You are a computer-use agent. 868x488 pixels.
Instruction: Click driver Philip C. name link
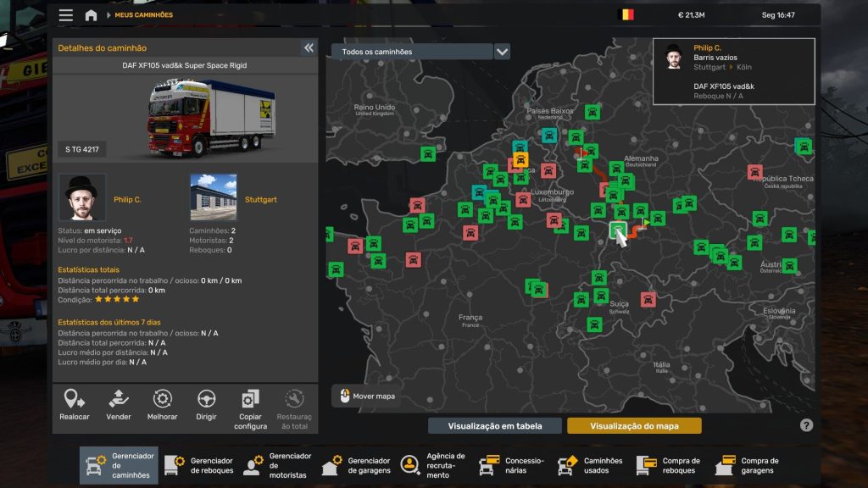127,200
